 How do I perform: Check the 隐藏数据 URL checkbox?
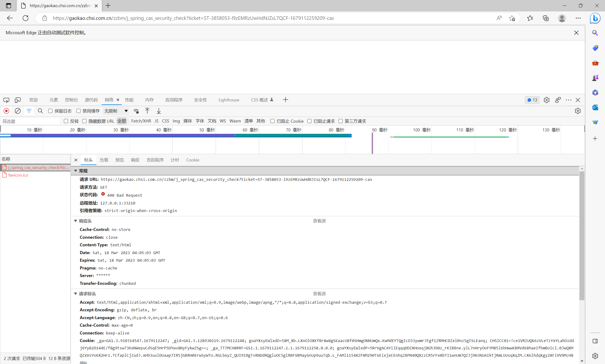click(x=84, y=121)
